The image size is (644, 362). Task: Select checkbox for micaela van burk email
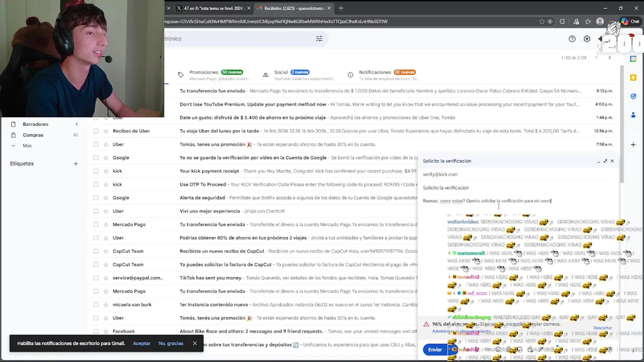(x=96, y=305)
